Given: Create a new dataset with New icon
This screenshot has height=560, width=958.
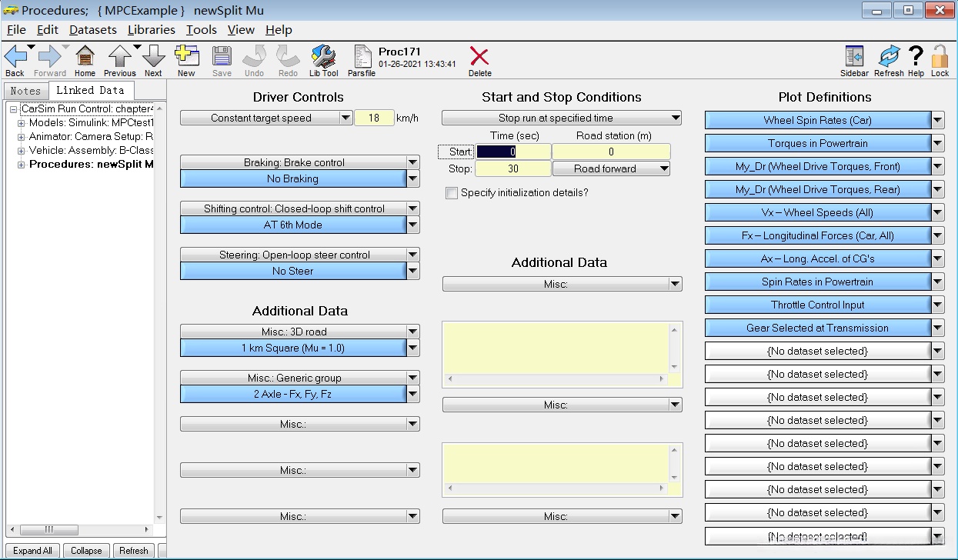Looking at the screenshot, I should point(186,58).
